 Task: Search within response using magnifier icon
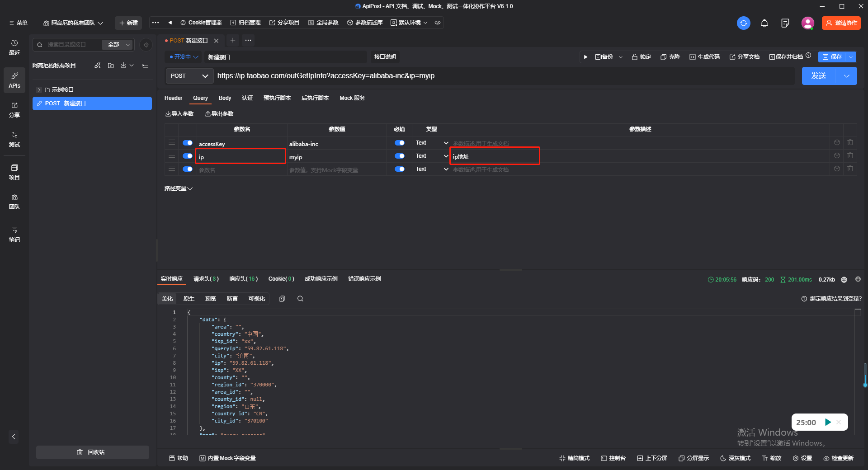(300, 299)
